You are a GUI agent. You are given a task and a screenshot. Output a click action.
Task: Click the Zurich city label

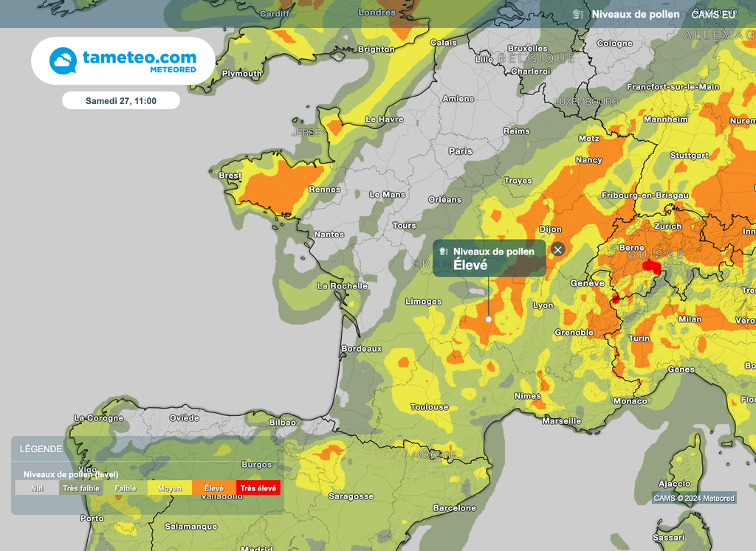tap(667, 226)
